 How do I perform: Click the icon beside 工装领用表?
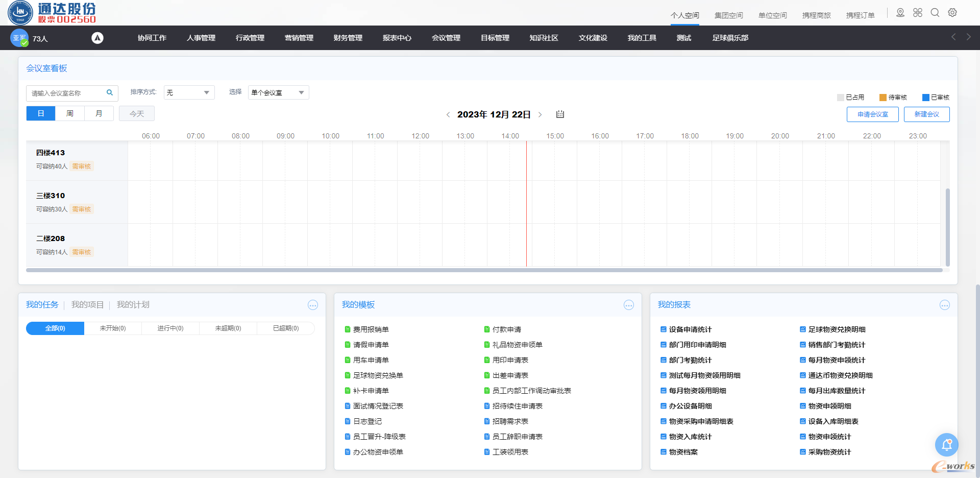(487, 452)
